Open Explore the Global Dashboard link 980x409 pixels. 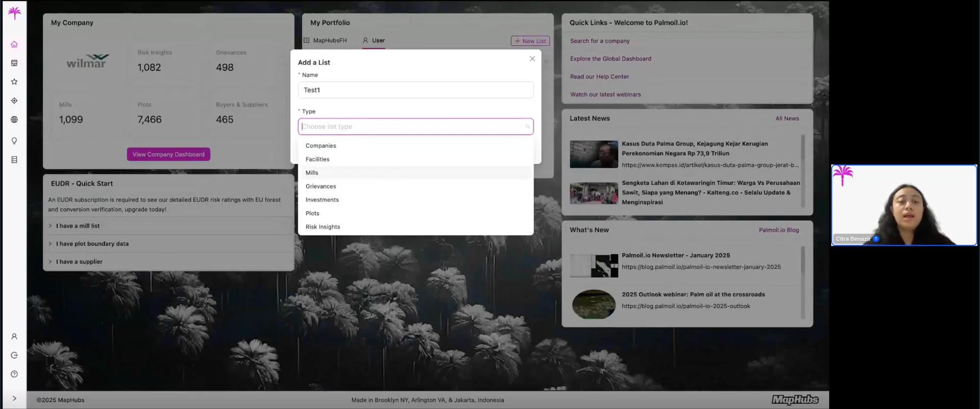611,59
